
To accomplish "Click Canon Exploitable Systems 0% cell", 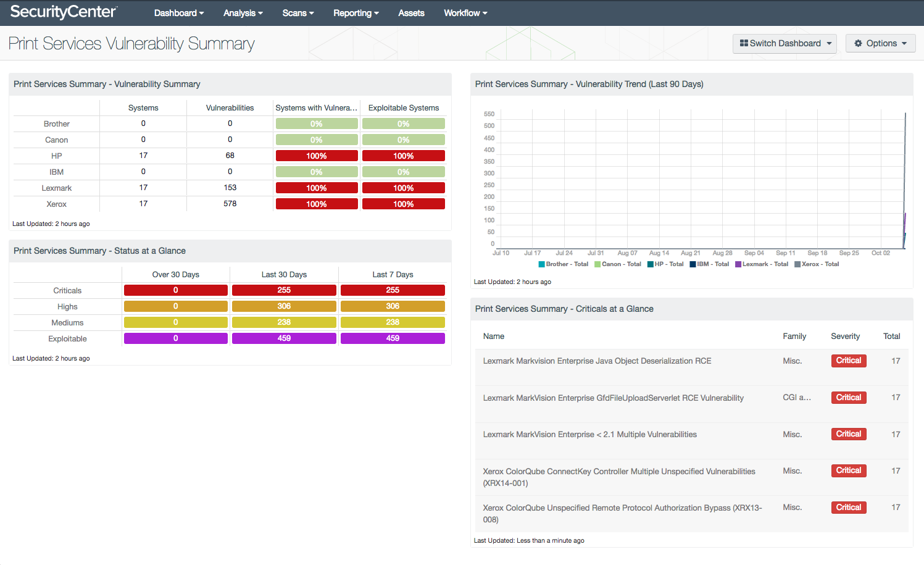I will coord(404,140).
